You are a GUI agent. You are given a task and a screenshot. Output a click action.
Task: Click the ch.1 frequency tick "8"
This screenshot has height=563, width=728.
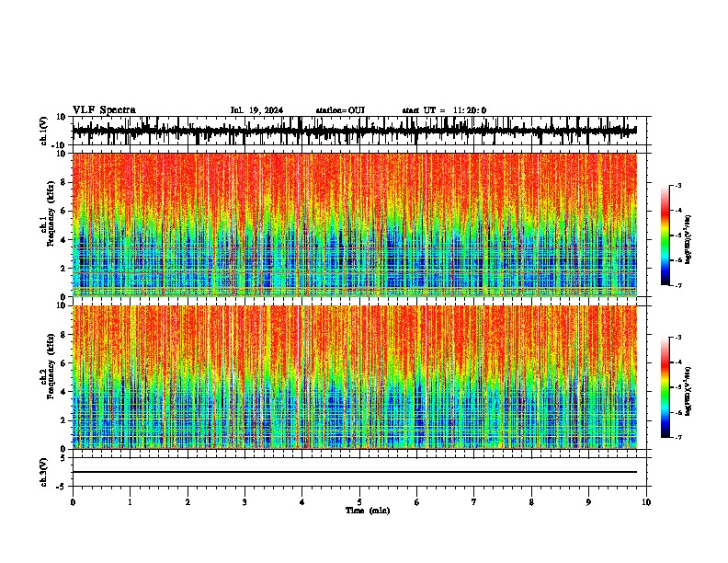[x=63, y=182]
